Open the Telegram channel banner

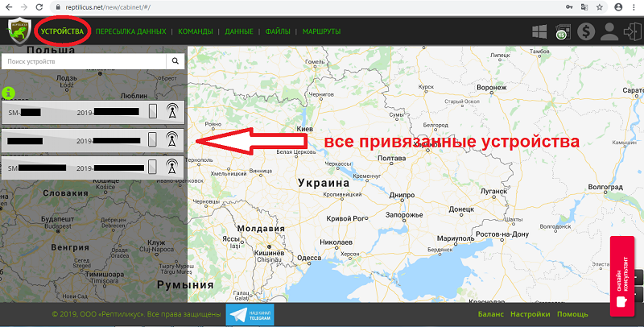click(x=250, y=315)
